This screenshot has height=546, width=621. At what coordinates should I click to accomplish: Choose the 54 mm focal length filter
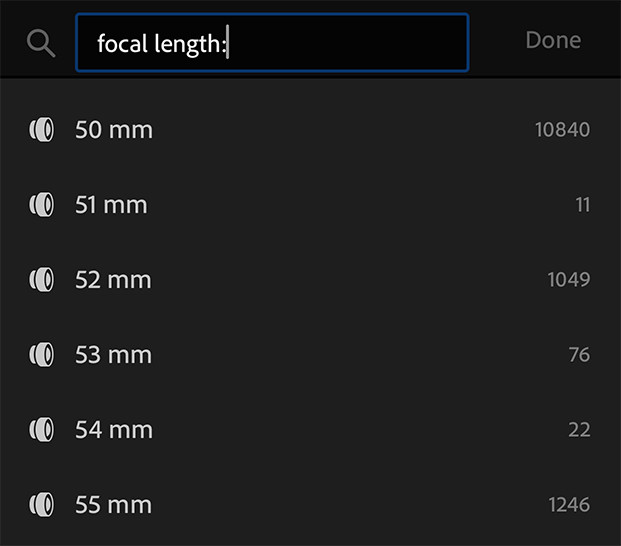310,430
